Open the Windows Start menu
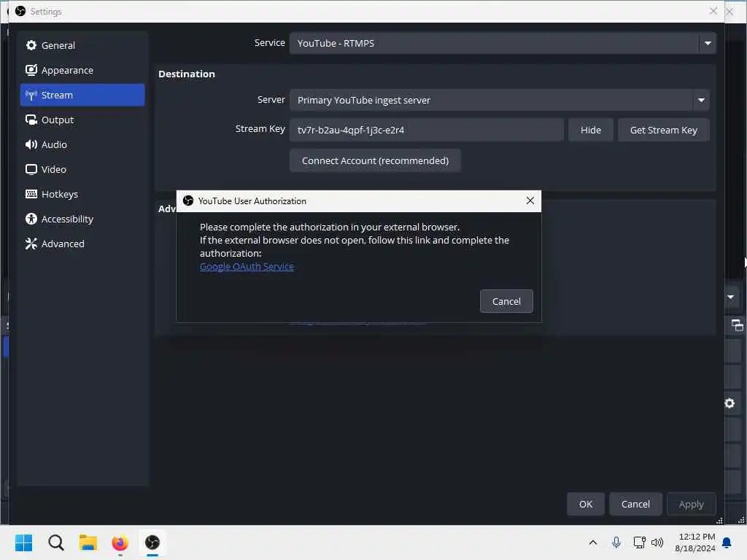 pos(24,542)
